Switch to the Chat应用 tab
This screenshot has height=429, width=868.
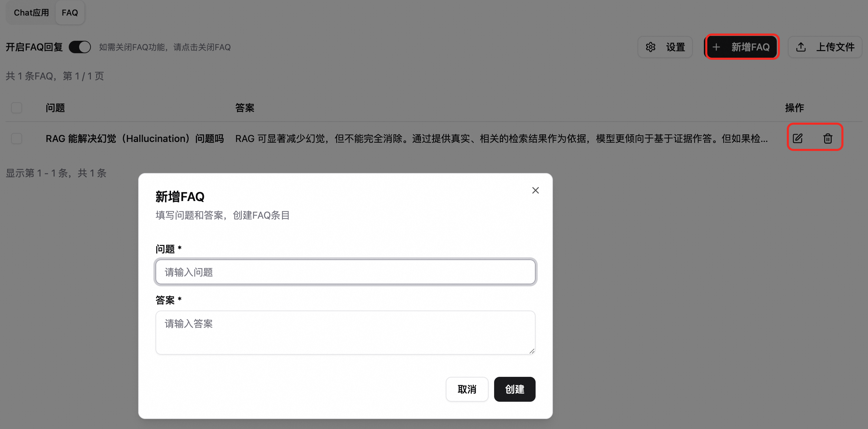tap(31, 13)
